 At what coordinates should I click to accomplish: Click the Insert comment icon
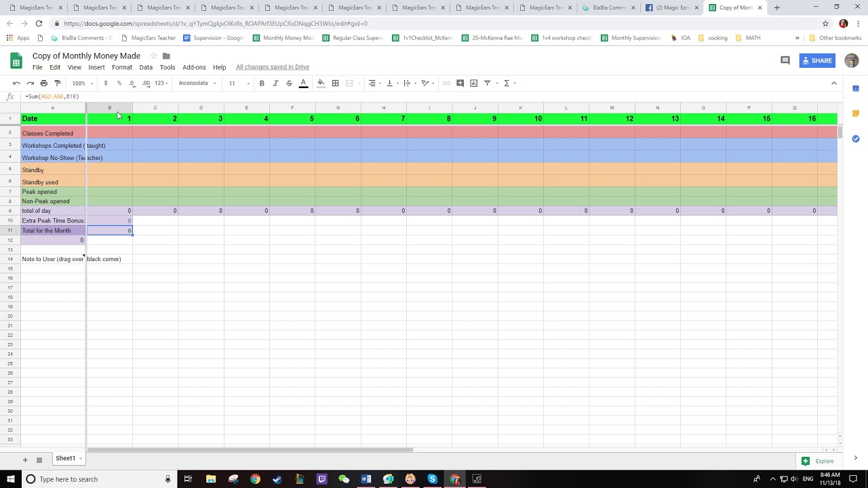460,83
